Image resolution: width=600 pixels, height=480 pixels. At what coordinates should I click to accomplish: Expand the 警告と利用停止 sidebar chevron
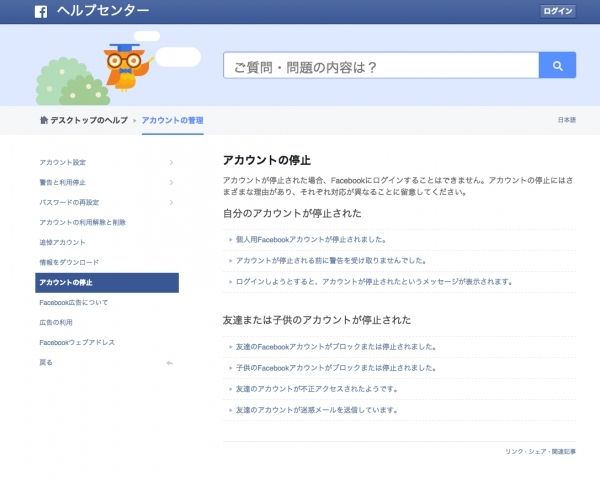(x=171, y=182)
